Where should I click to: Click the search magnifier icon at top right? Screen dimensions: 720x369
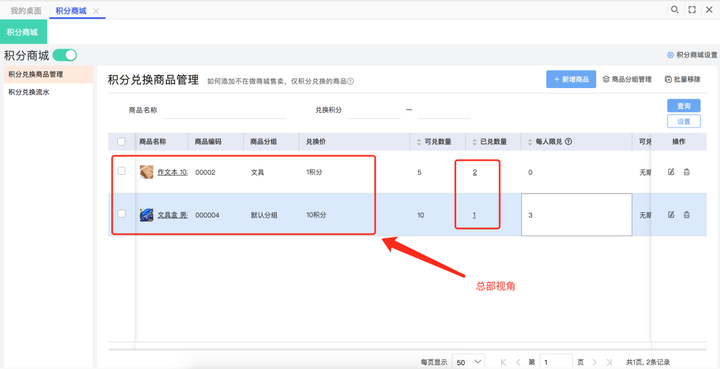point(675,10)
